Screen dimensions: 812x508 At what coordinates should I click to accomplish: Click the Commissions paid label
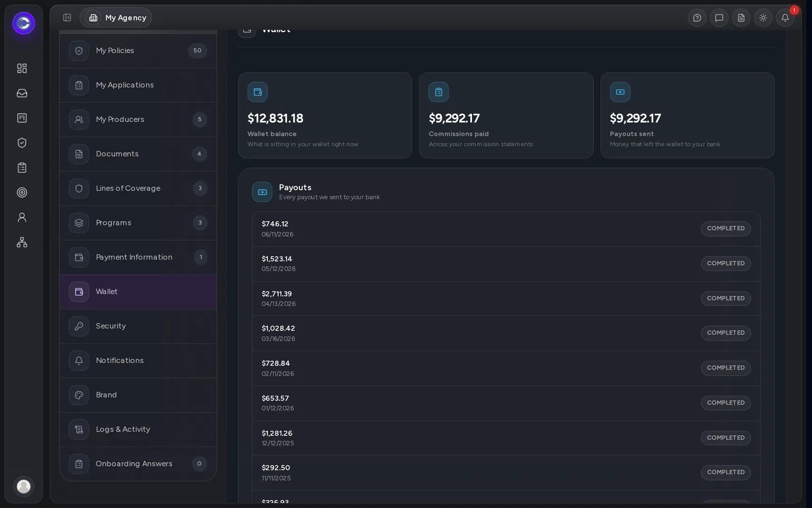coord(459,134)
